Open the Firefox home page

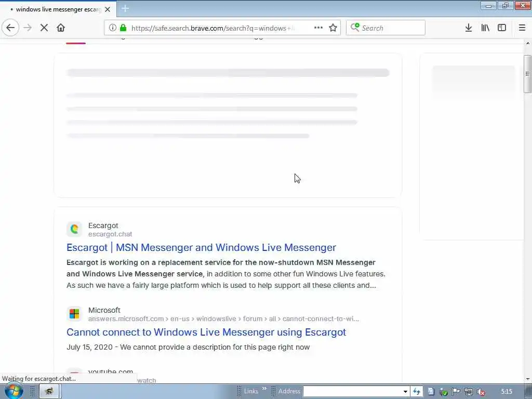pyautogui.click(x=61, y=28)
